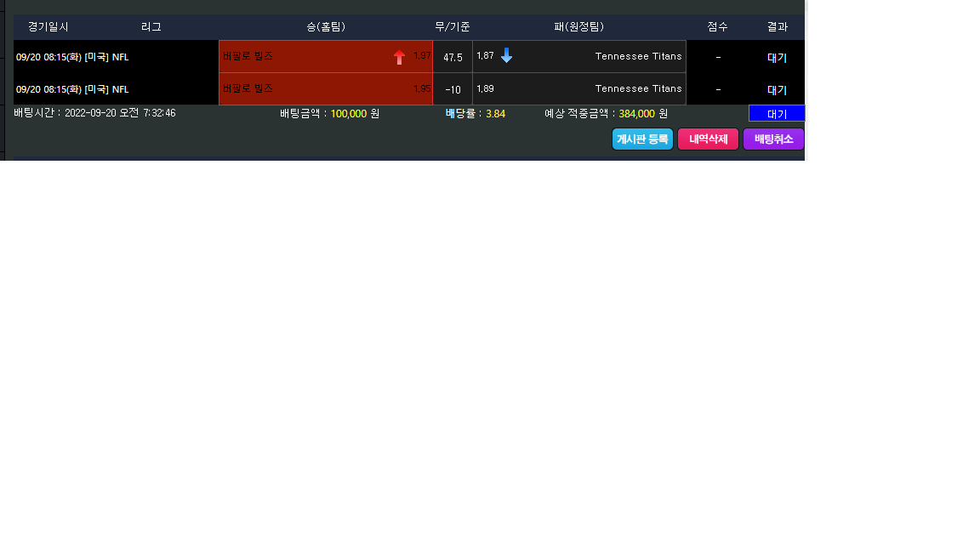Click the 패(원정팀) column header
Image resolution: width=980 pixels, height=551 pixels.
tap(578, 27)
